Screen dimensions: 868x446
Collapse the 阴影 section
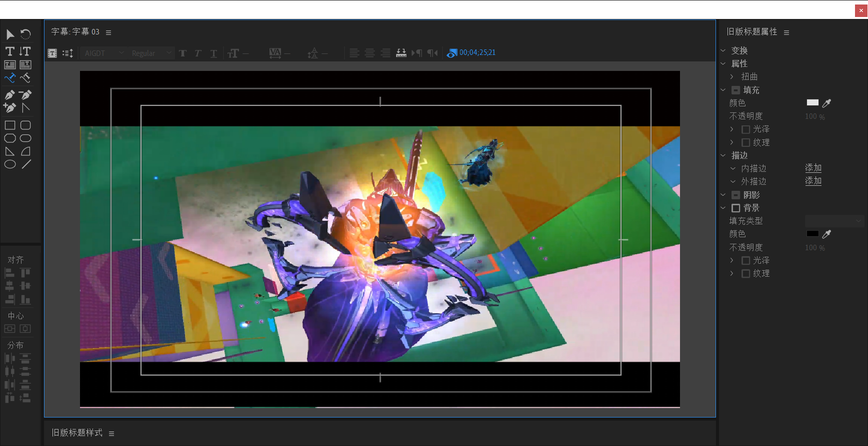click(x=723, y=195)
